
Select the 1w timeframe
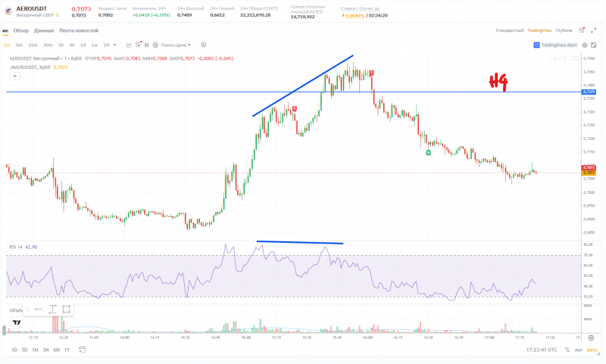(x=94, y=45)
